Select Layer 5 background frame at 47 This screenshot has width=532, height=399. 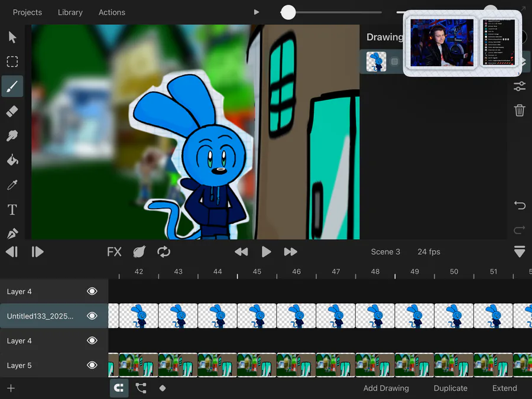pyautogui.click(x=336, y=365)
